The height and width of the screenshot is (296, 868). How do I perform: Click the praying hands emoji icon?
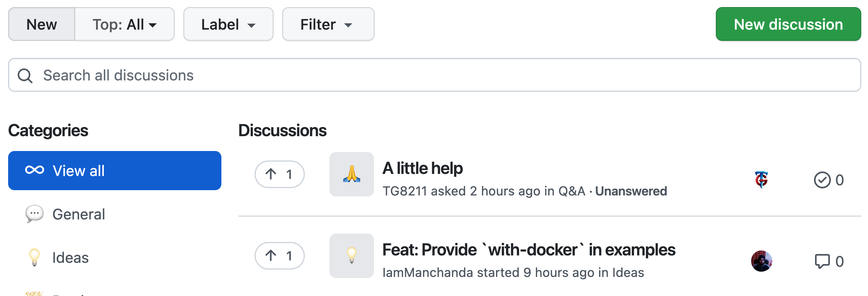351,174
